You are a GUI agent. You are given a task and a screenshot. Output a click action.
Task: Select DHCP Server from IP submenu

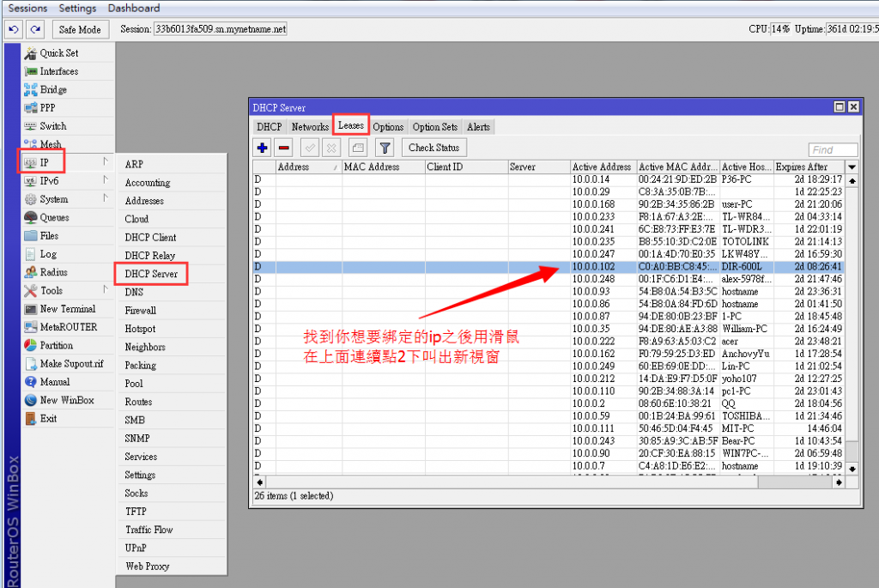click(151, 274)
